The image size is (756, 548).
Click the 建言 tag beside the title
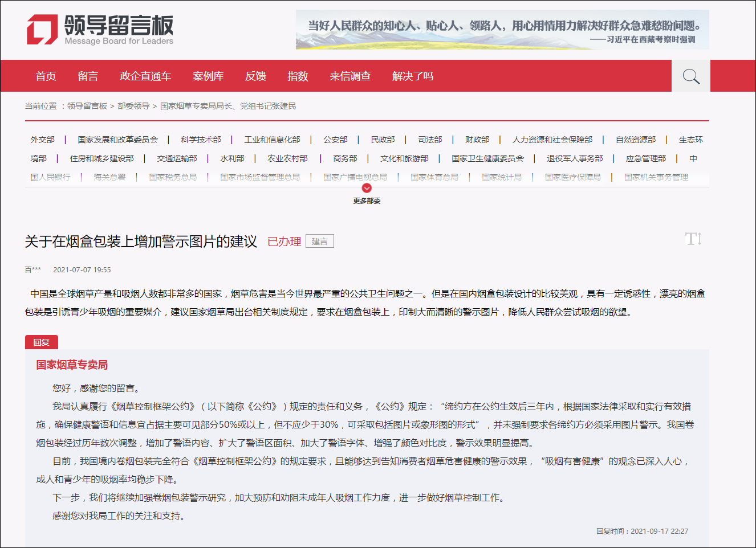(x=319, y=240)
